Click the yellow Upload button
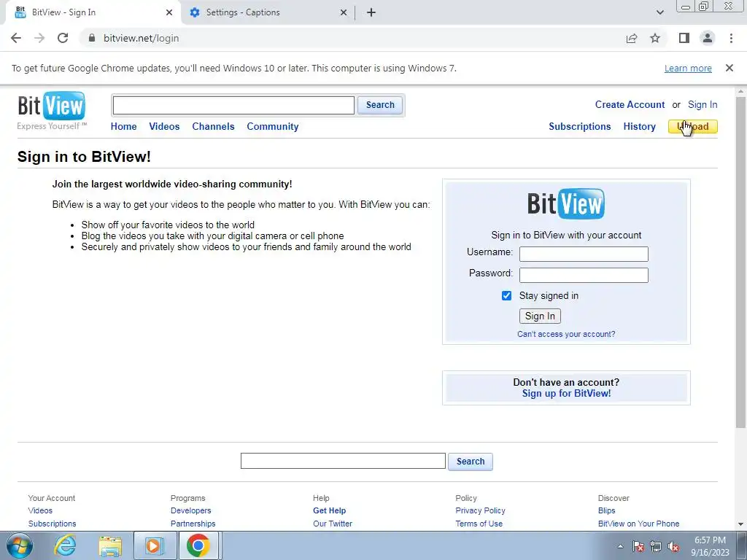The height and width of the screenshot is (560, 747). pos(693,126)
